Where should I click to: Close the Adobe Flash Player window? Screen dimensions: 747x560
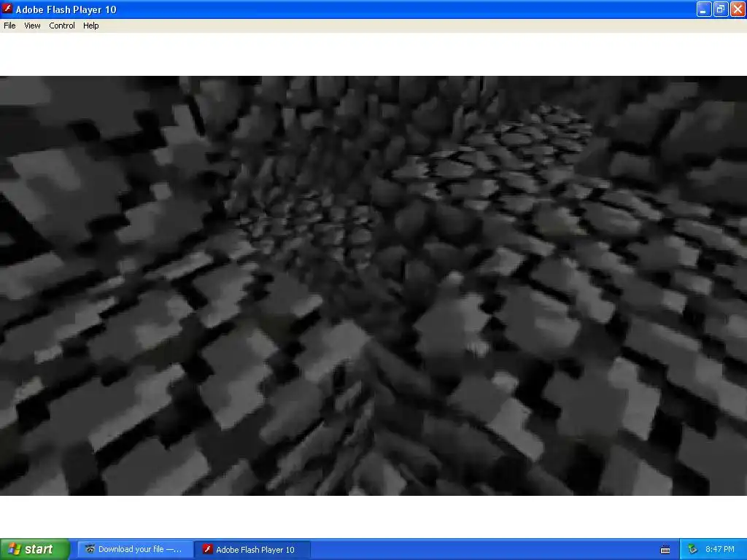[738, 9]
